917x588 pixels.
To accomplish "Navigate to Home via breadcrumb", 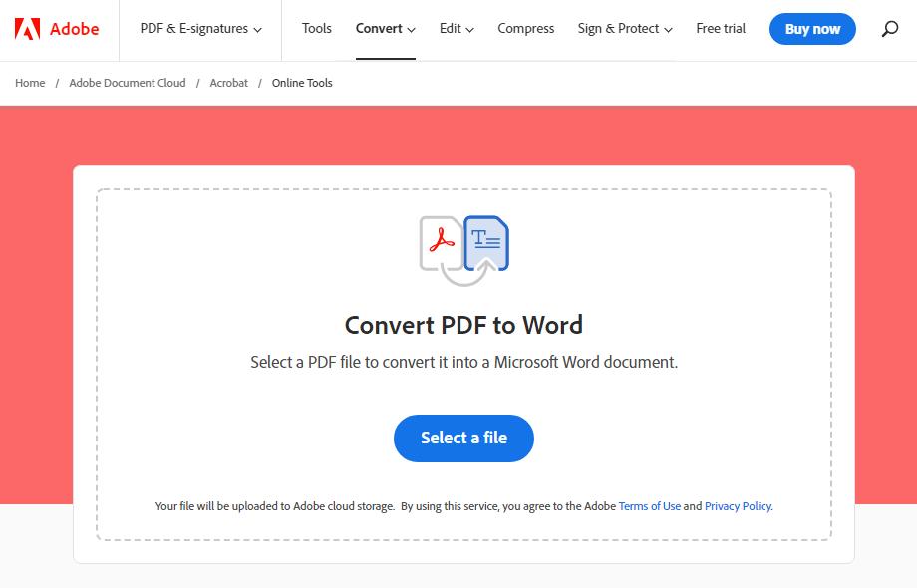I will 29,83.
